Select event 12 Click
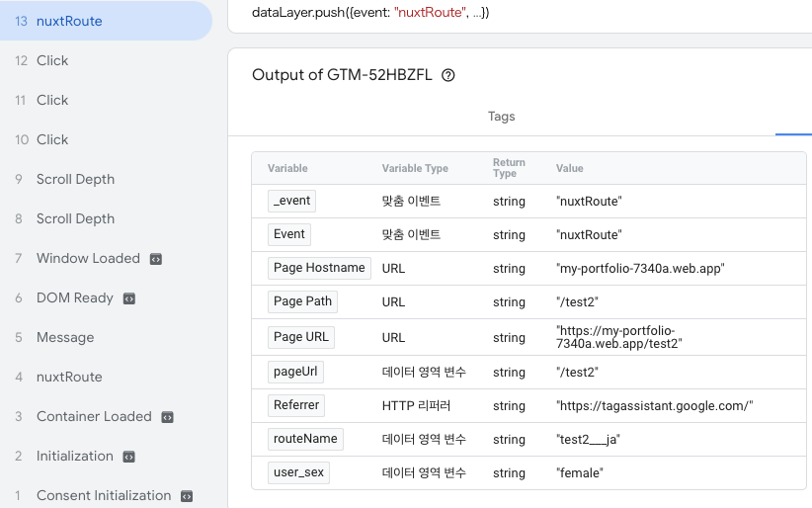Viewport: 812px width, 508px height. pos(106,60)
